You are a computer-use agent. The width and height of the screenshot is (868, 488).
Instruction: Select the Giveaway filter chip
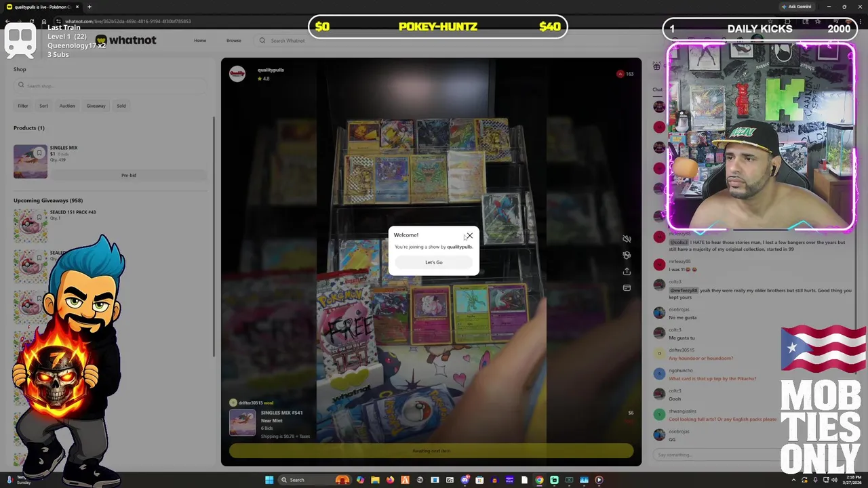96,106
